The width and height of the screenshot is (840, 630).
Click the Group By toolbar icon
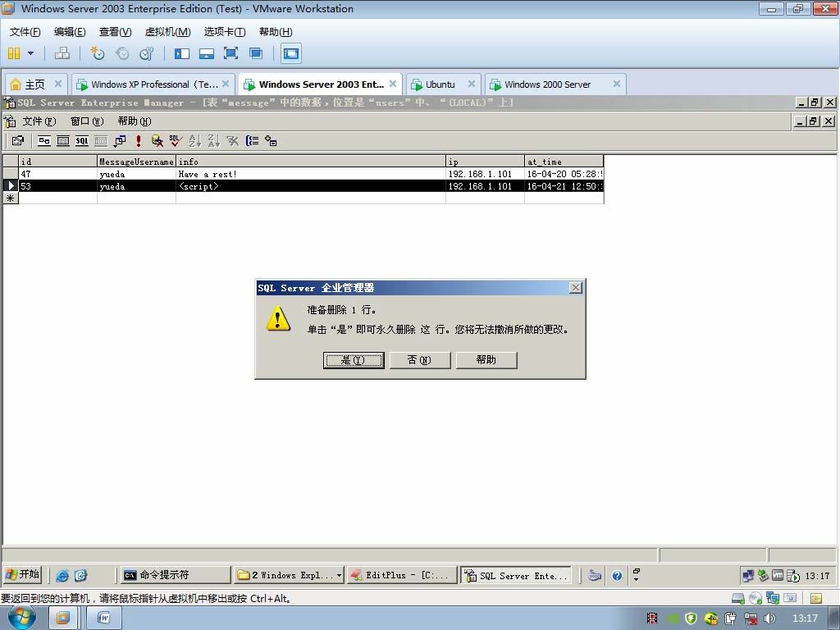252,141
